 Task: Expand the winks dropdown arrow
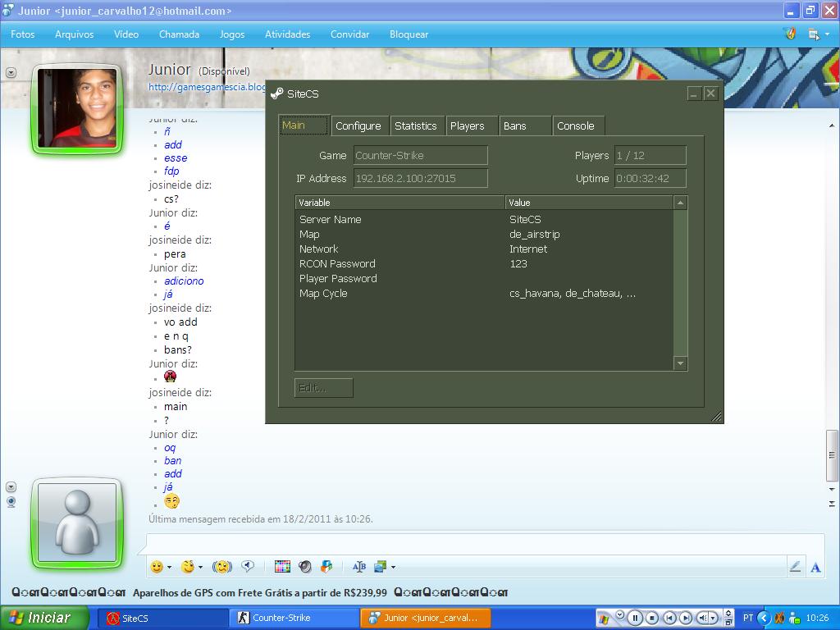click(200, 567)
